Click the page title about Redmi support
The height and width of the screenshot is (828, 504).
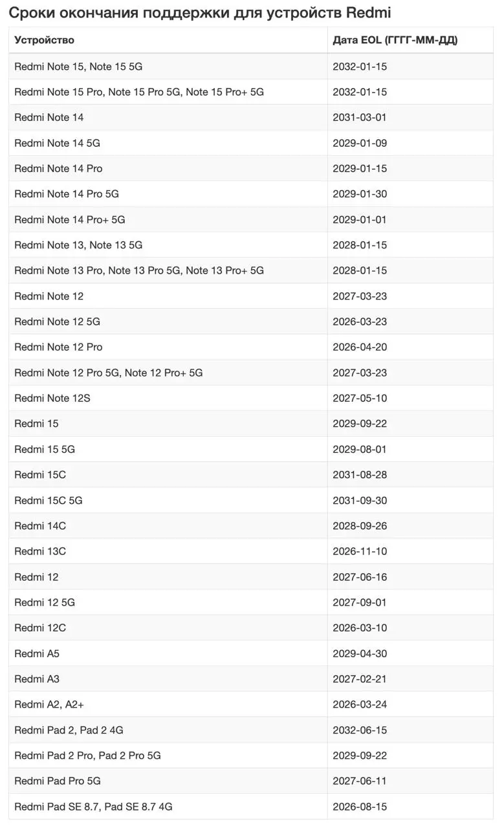click(x=200, y=12)
